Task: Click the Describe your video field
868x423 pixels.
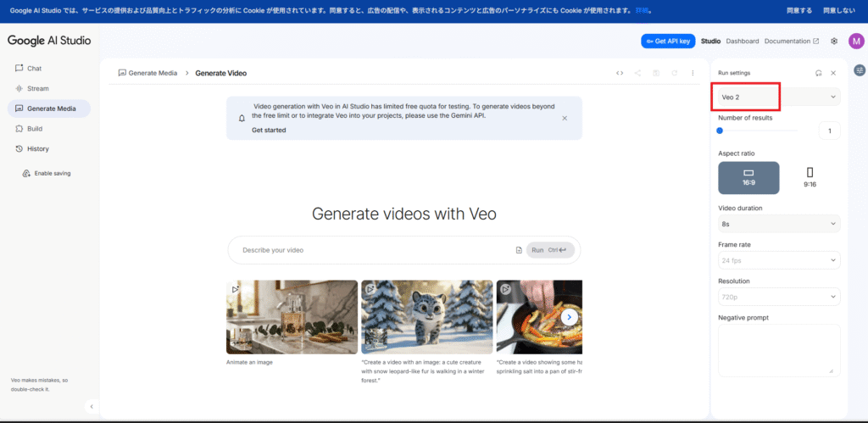Action: (x=376, y=250)
